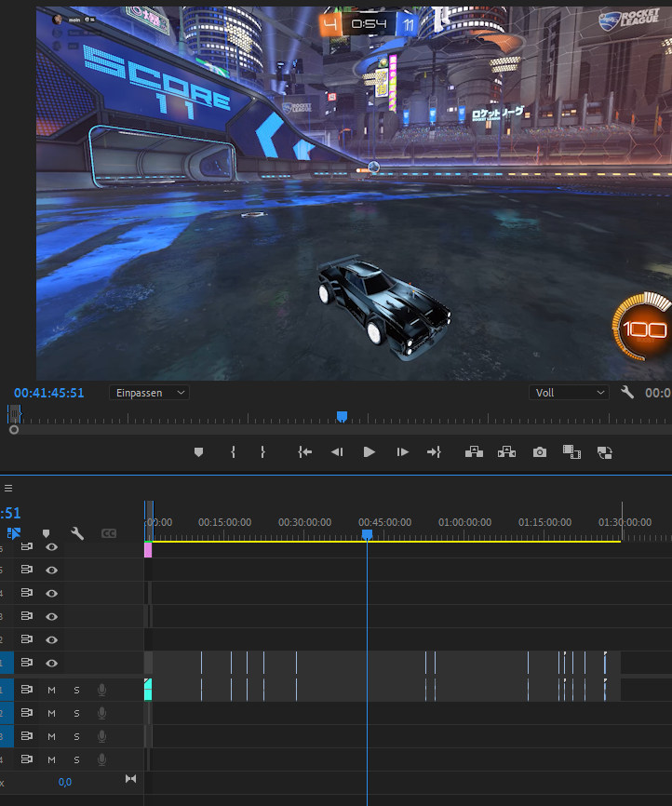
Task: Toggle sync lock on audio track A3
Action: [27, 736]
